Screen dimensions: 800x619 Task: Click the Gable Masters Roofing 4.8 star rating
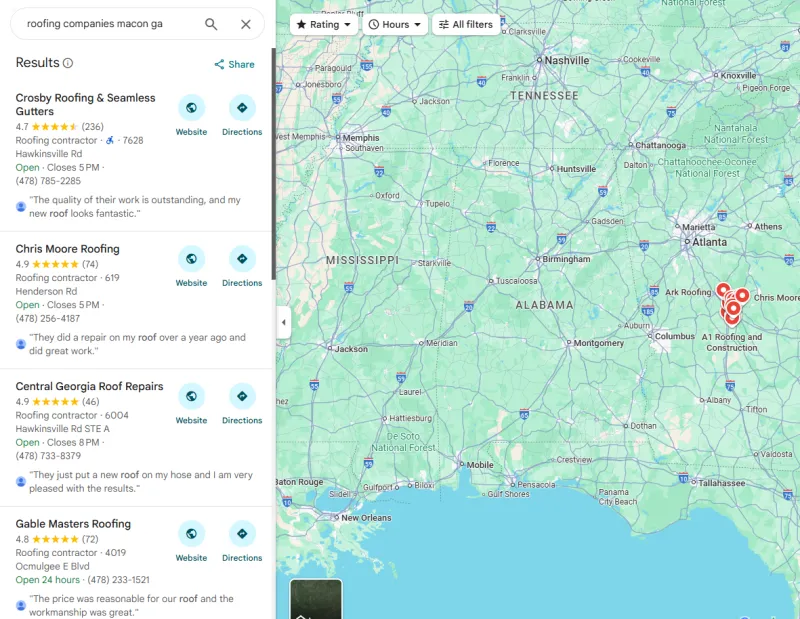click(55, 539)
